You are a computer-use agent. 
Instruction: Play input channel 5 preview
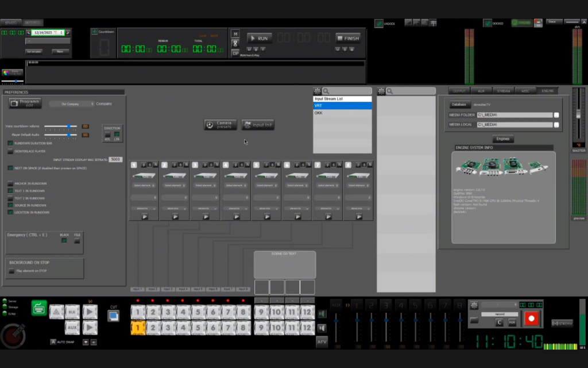pyautogui.click(x=267, y=217)
